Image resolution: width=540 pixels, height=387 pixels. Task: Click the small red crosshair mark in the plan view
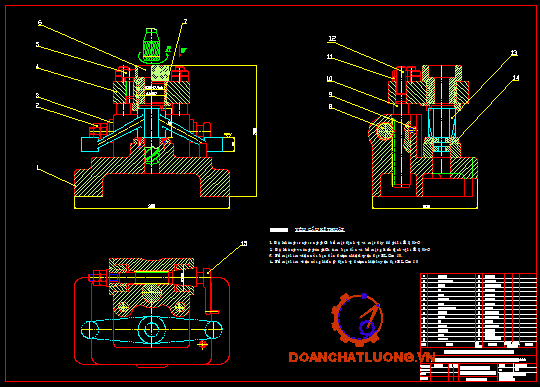(x=202, y=344)
